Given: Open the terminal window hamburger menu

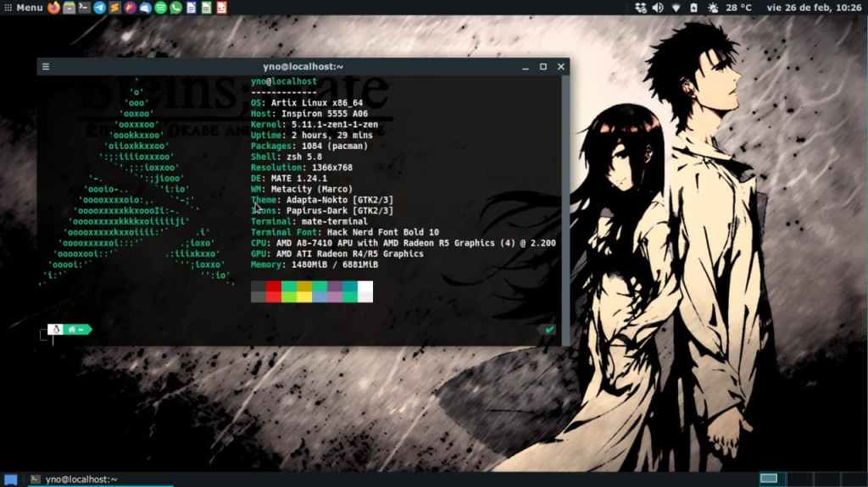Looking at the screenshot, I should point(46,67).
